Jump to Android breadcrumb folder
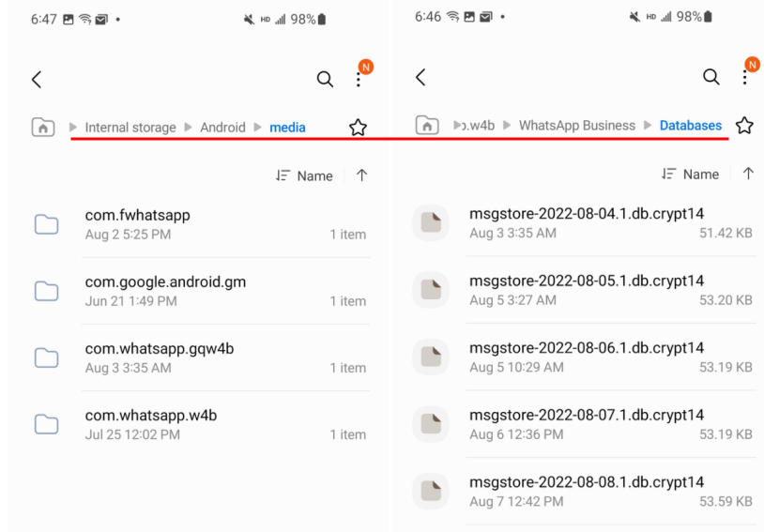Image resolution: width=764 pixels, height=532 pixels. point(222,128)
